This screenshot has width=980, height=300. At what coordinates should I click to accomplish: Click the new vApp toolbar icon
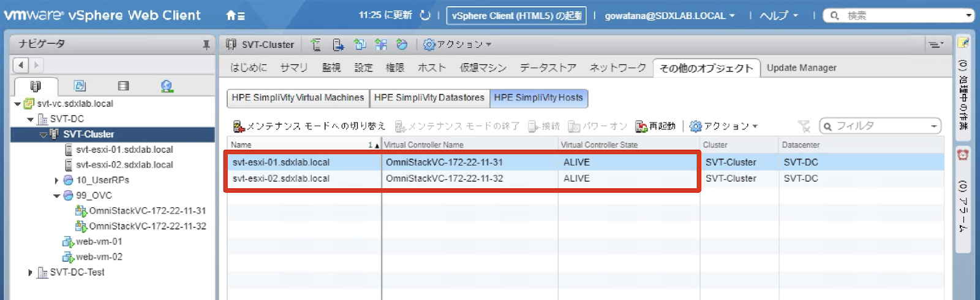381,44
